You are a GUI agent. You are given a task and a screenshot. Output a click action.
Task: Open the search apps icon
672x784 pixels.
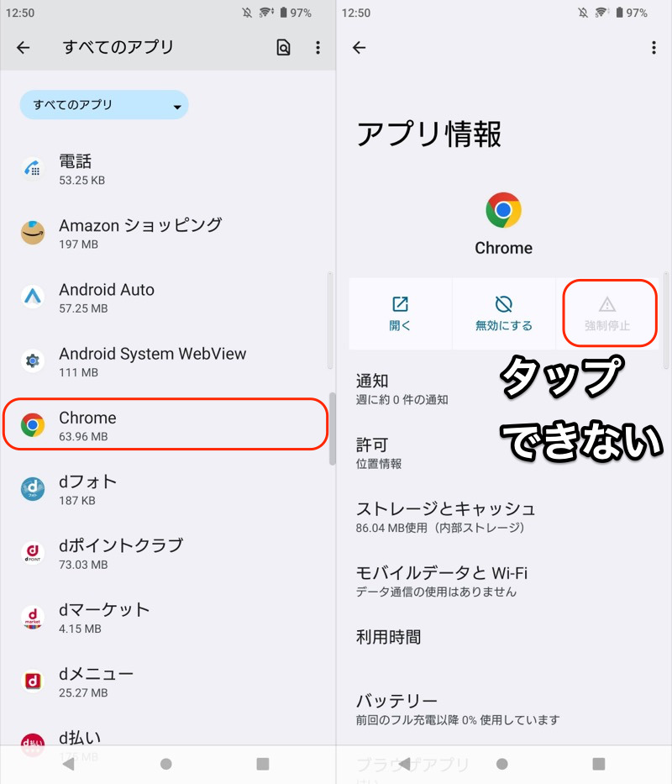[283, 48]
